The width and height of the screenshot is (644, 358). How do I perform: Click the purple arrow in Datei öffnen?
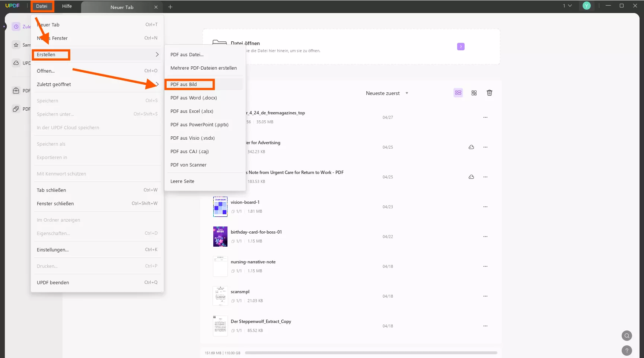(x=460, y=47)
